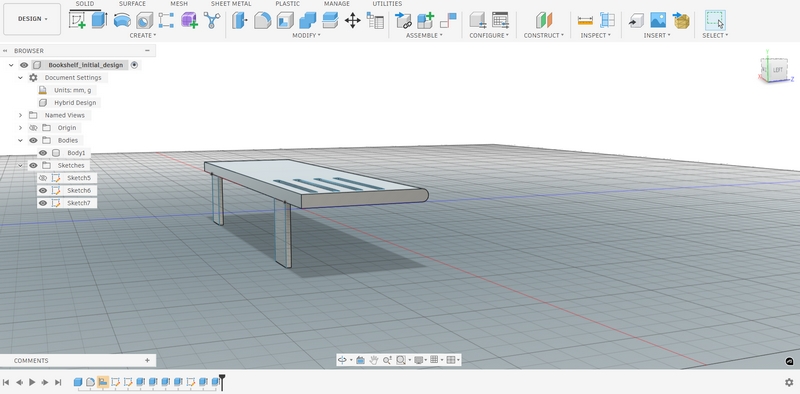Open the Change Parameters table icon
This screenshot has height=394, width=800.
375,20
